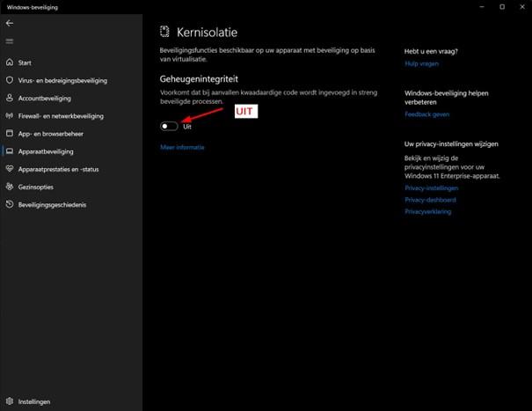Click the 'Uw privacy-instellingen wijzigen' heading
This screenshot has width=532, height=411.
451,144
